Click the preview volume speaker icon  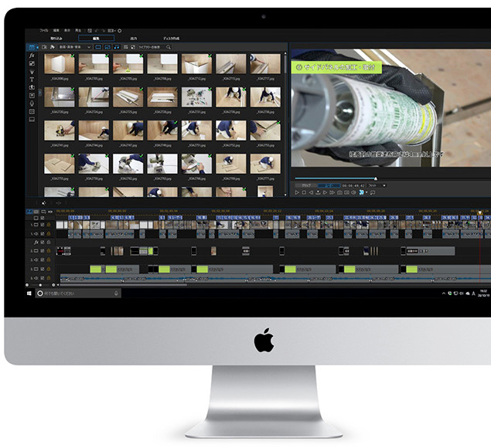[x=354, y=192]
